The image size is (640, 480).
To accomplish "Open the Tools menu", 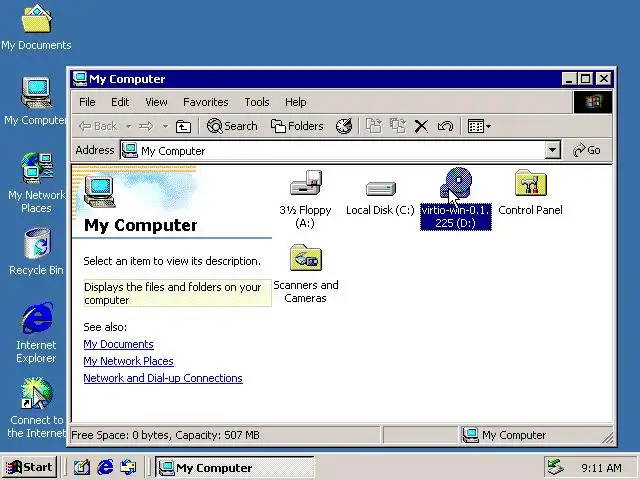I will [257, 102].
